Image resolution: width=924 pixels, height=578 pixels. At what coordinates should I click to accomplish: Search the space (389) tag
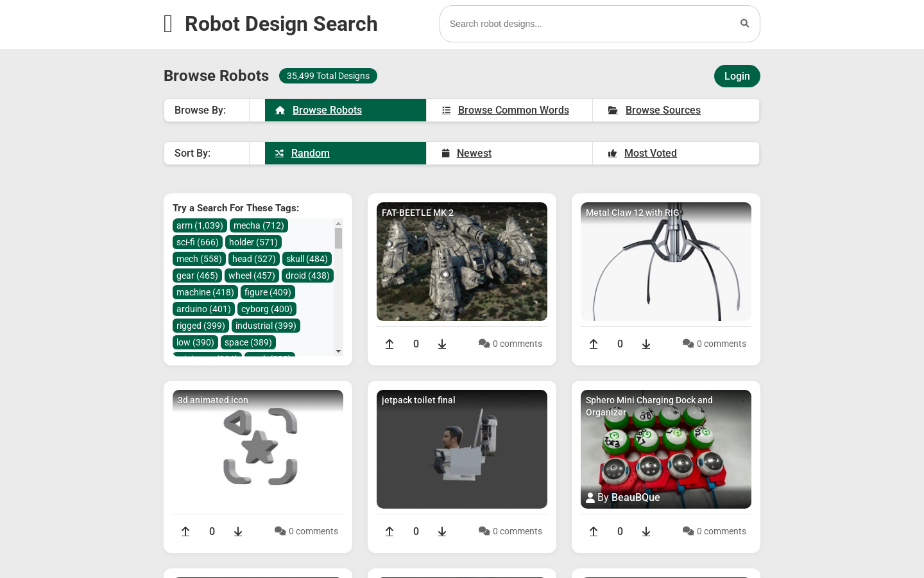(248, 342)
